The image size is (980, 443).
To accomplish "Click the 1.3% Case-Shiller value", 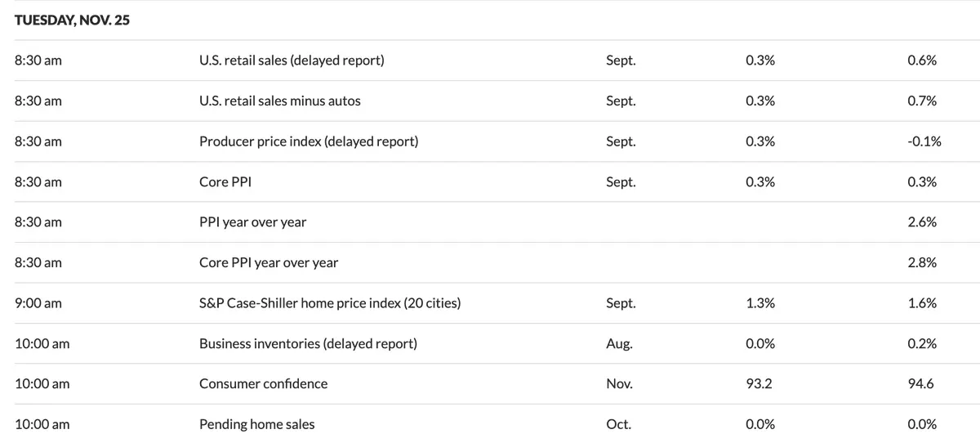I will (760, 303).
